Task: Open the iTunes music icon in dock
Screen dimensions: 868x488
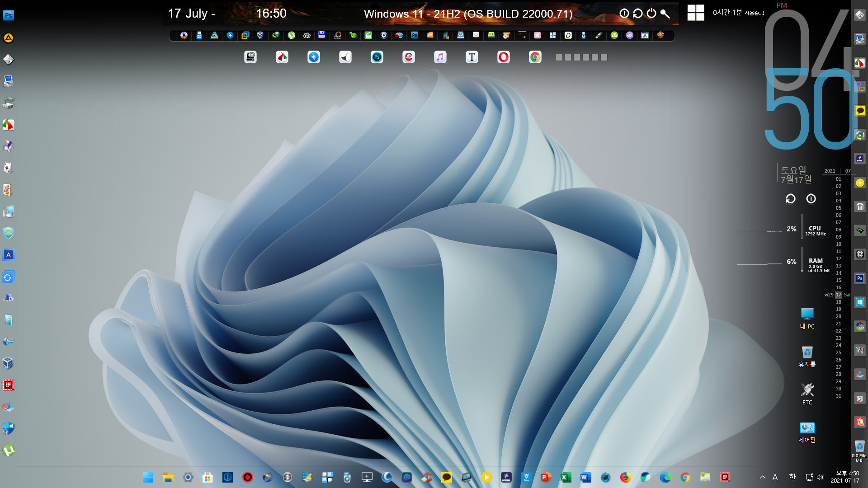Action: 440,57
